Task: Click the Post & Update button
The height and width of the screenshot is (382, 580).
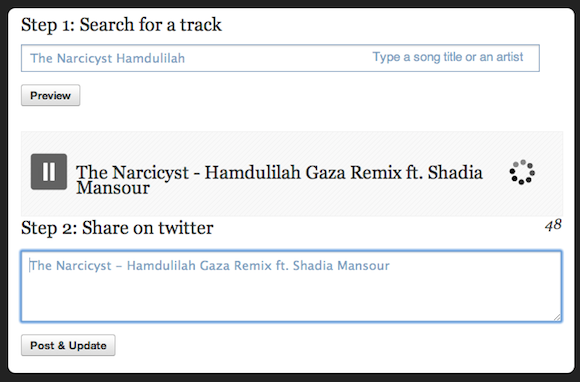Action: 68,345
